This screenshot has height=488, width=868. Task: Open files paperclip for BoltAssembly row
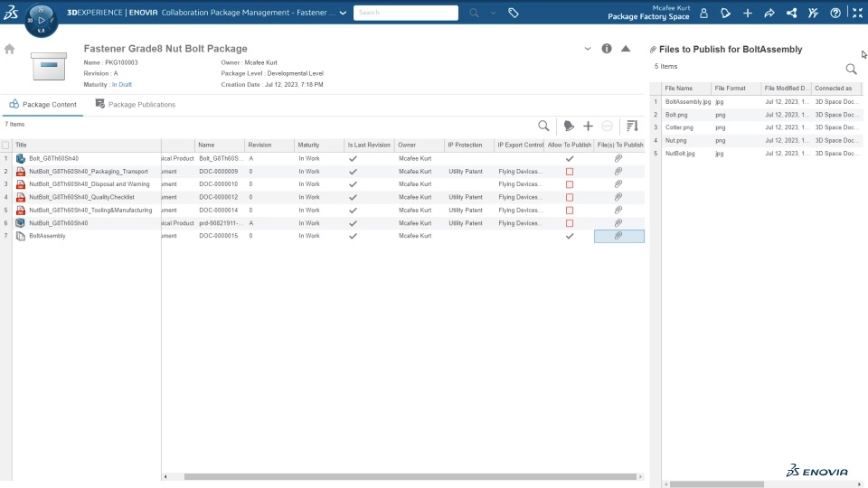point(618,236)
